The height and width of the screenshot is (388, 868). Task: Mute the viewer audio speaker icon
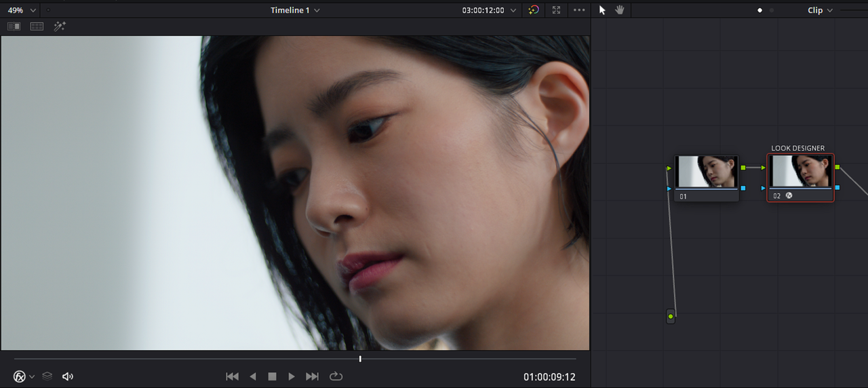click(68, 376)
